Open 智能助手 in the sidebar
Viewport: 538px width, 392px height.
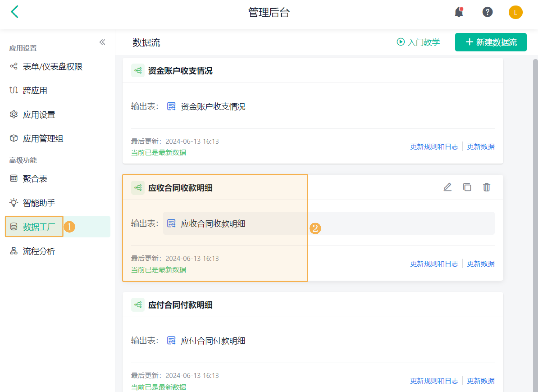click(x=39, y=203)
